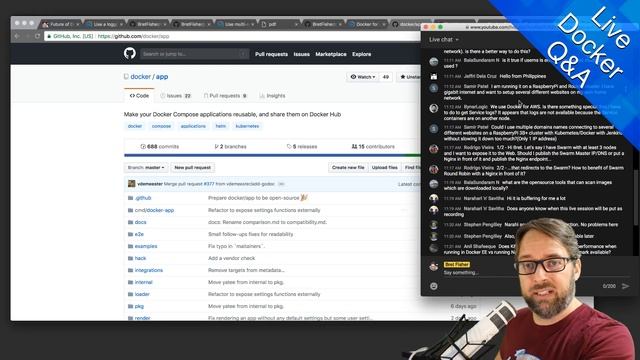Click the pkg folder icon
Image resolution: width=640 pixels, height=360 pixels.
[x=130, y=306]
